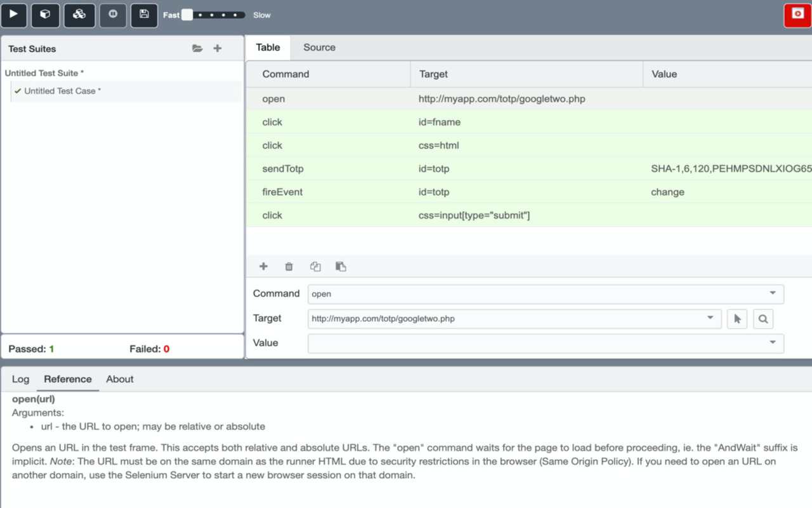
Task: Open the Log tab
Action: pyautogui.click(x=20, y=378)
